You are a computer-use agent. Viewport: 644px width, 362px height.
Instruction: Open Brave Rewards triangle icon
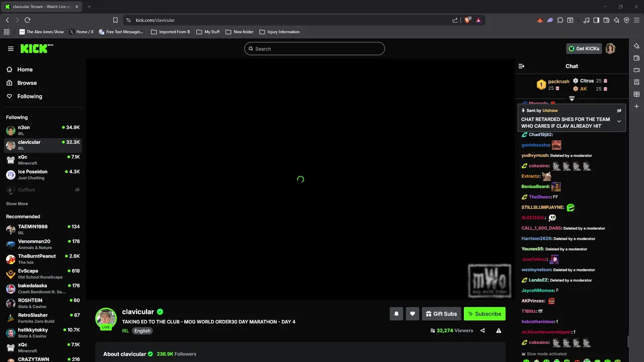478,20
